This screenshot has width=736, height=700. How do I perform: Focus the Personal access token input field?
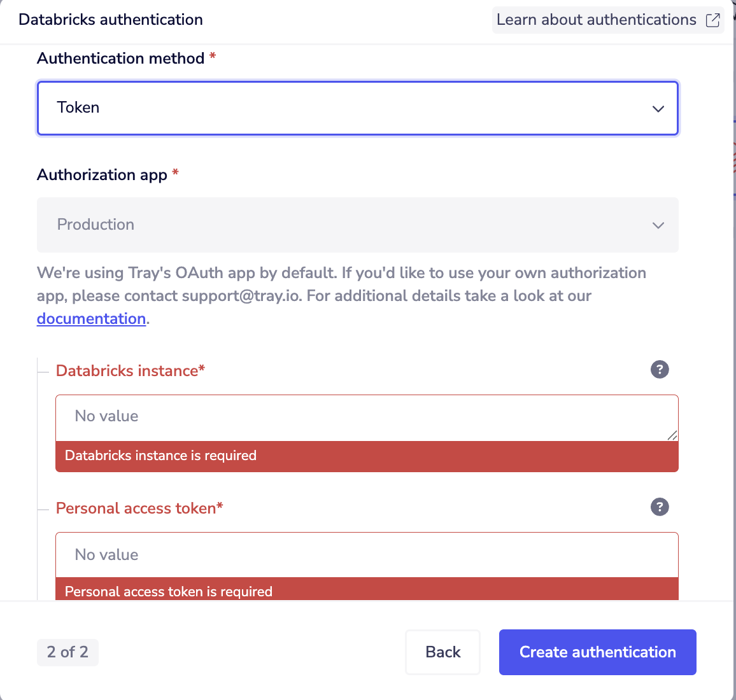coord(367,555)
